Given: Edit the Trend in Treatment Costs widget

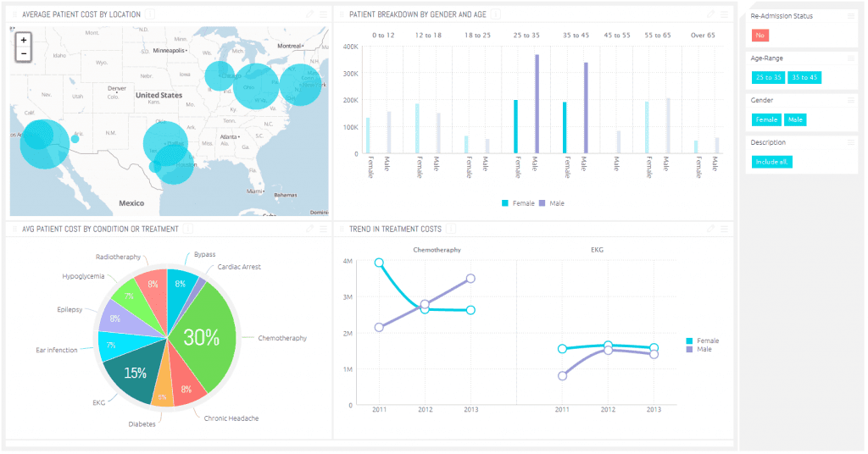Looking at the screenshot, I should (711, 229).
